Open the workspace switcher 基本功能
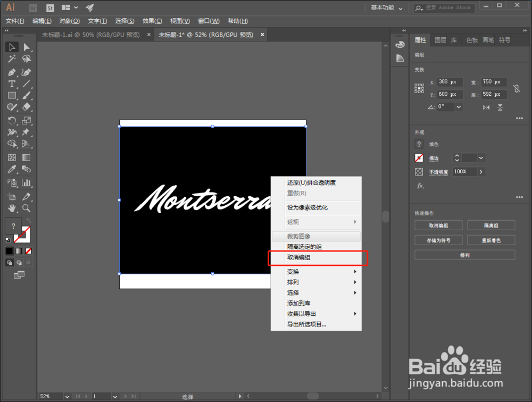This screenshot has width=532, height=402. click(x=386, y=8)
